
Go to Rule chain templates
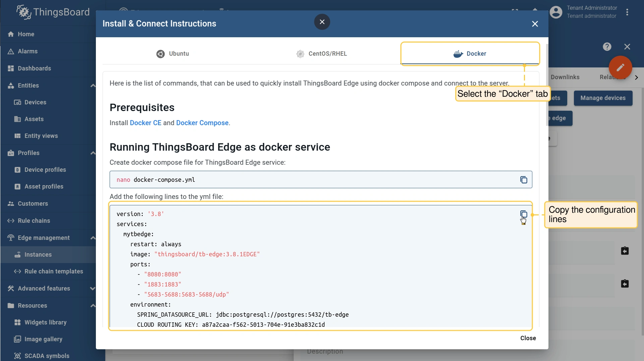point(54,271)
